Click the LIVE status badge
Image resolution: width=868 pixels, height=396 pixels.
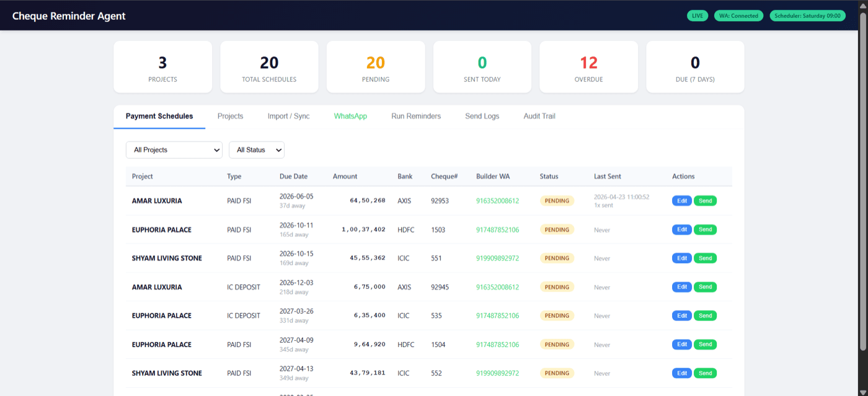pos(697,16)
